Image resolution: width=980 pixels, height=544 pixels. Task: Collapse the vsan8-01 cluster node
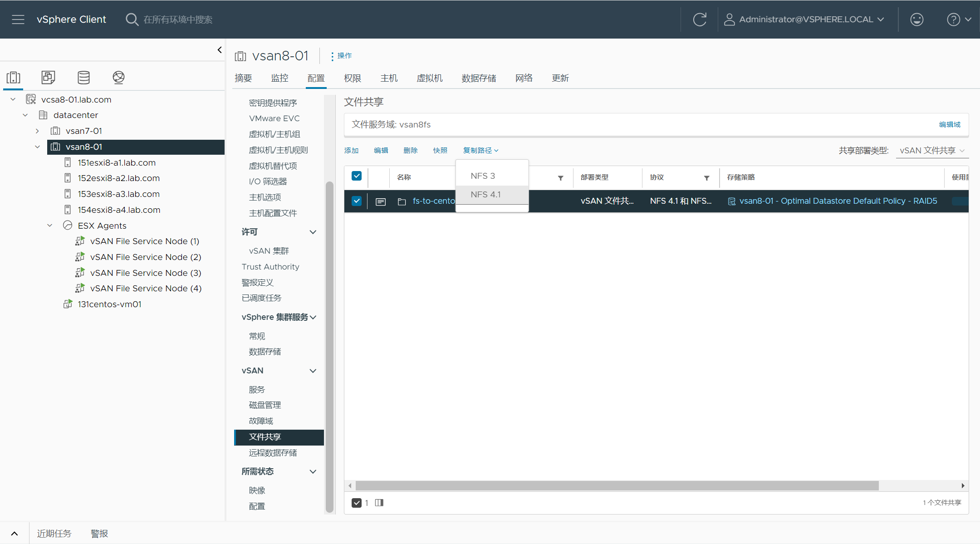pyautogui.click(x=37, y=147)
